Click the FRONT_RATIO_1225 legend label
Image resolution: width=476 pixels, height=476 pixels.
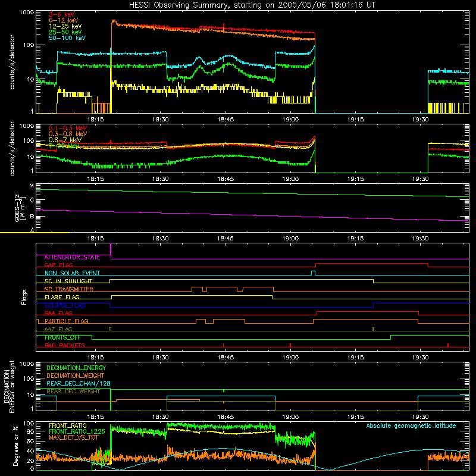coord(77,431)
